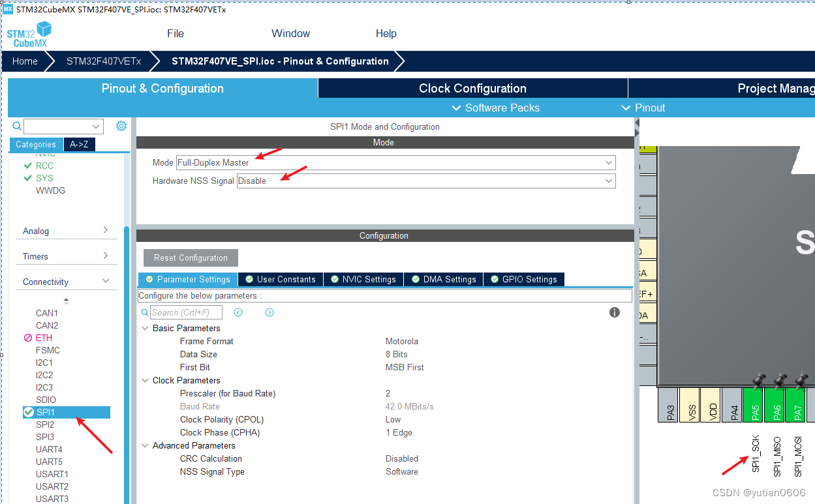Open the settings gear in the categories panel

(x=121, y=126)
